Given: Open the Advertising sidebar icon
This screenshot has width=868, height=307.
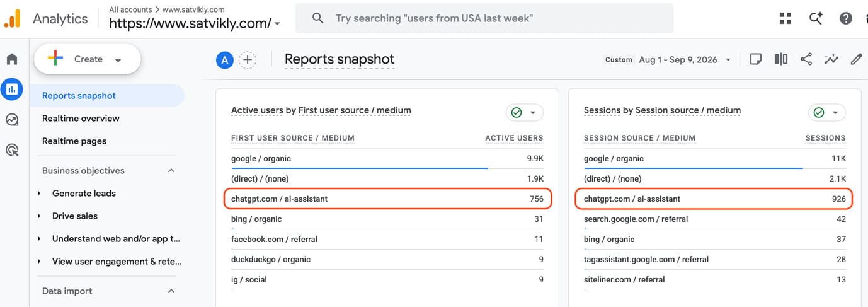Looking at the screenshot, I should tap(12, 149).
